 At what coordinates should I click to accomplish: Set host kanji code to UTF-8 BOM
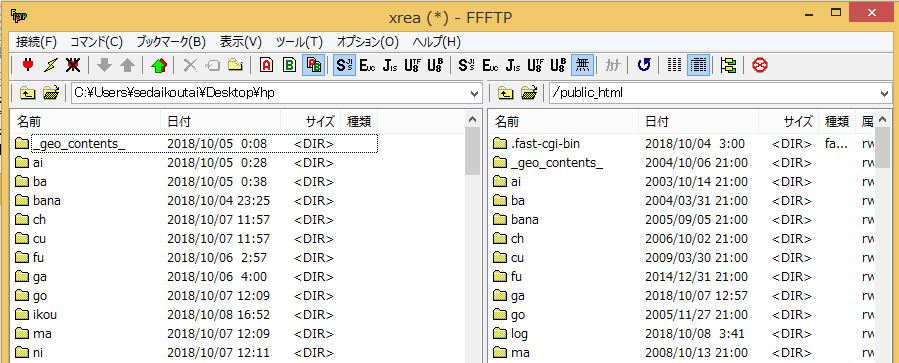[x=435, y=65]
